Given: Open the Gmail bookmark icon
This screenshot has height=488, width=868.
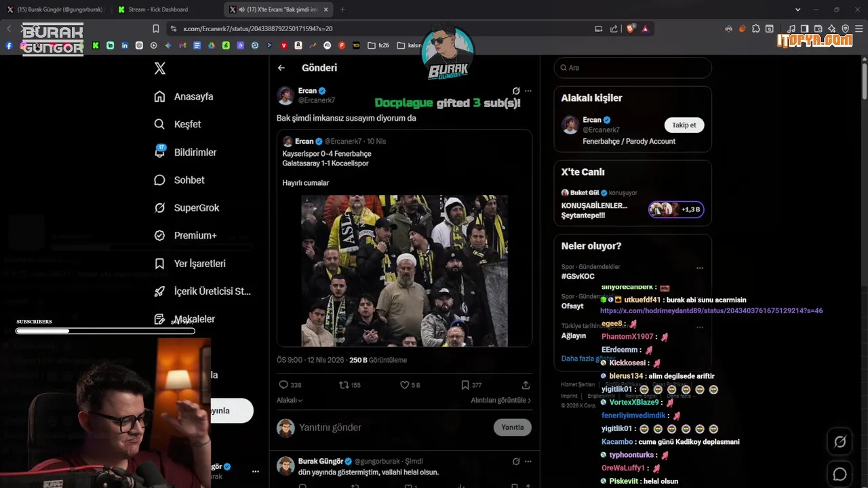Looking at the screenshot, I should point(182,45).
